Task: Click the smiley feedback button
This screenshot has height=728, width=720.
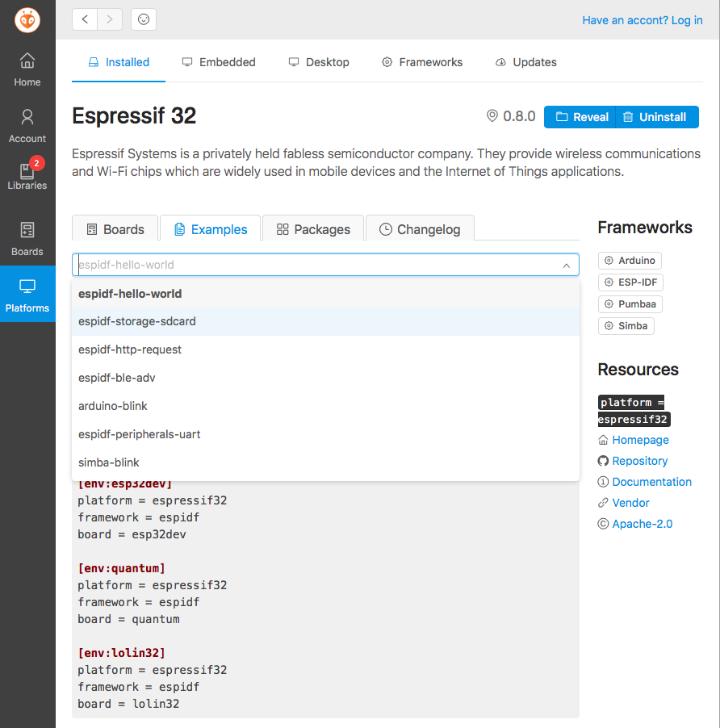Action: click(x=144, y=19)
